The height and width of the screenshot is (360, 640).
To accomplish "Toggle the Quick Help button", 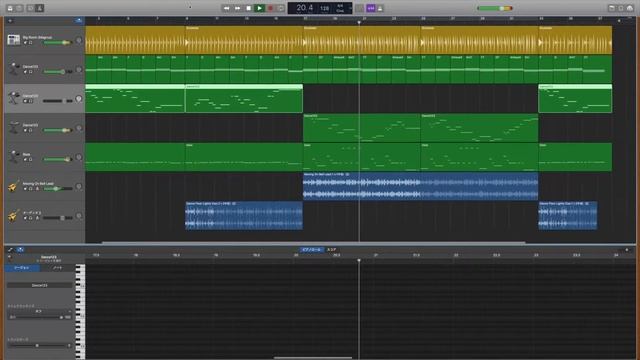I will (x=19, y=8).
